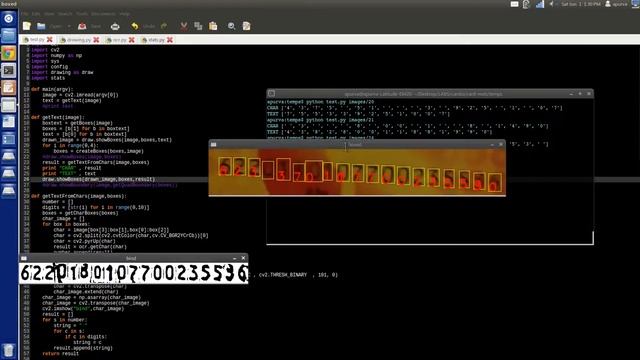Close the ocr.py tab
Image resolution: width=640 pixels, height=360 pixels.
[x=131, y=40]
